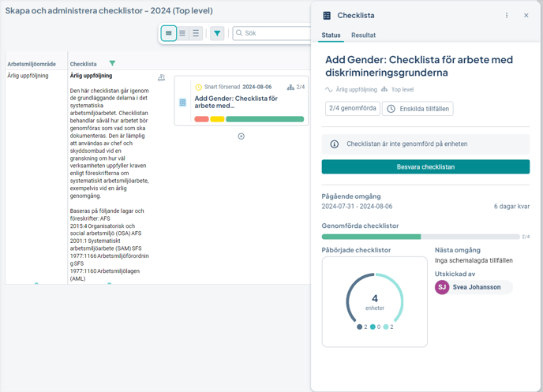Click the Sök search field
Image resolution: width=543 pixels, height=392 pixels.
[272, 33]
